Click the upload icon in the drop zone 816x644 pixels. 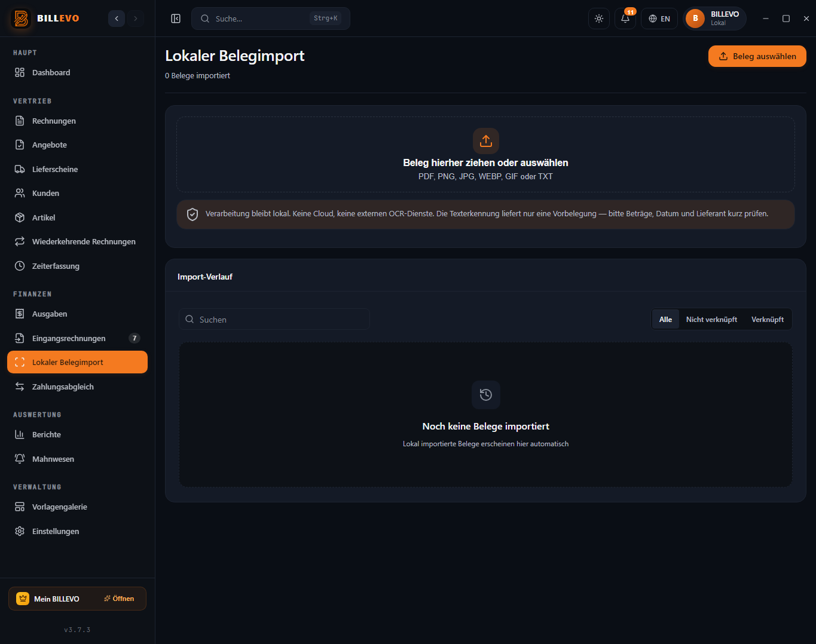click(x=486, y=141)
